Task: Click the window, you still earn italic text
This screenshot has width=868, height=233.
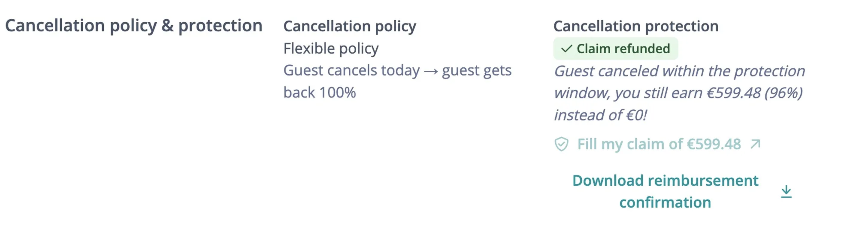Action: [629, 93]
